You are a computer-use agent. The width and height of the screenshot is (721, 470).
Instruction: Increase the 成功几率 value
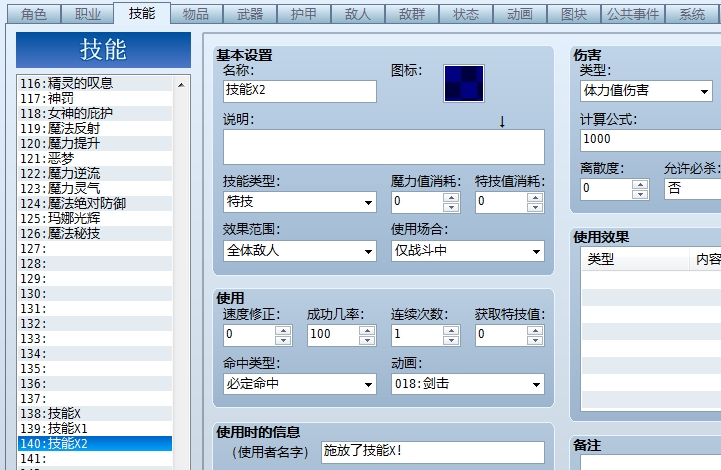[x=367, y=330]
